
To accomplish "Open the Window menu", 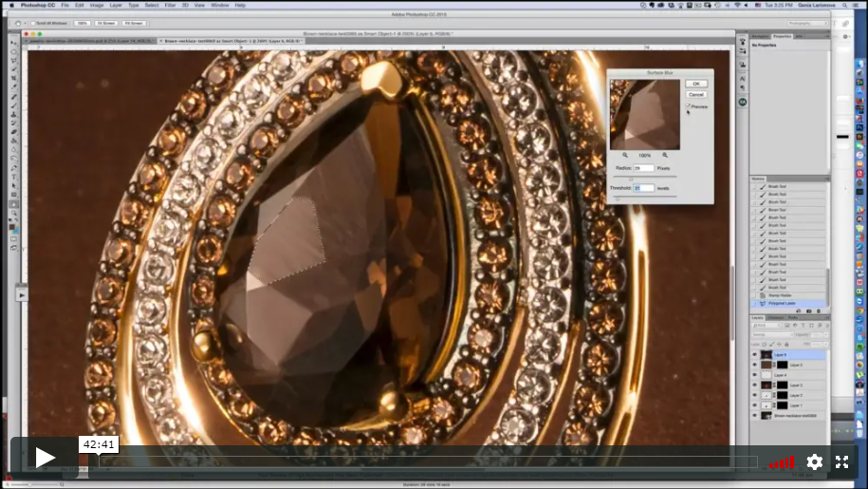I will coord(220,5).
